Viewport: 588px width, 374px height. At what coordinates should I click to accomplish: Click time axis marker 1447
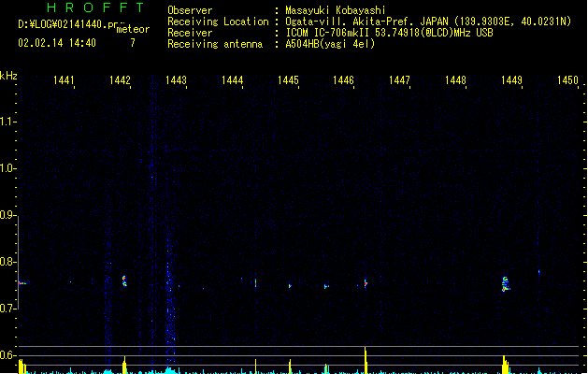(399, 80)
